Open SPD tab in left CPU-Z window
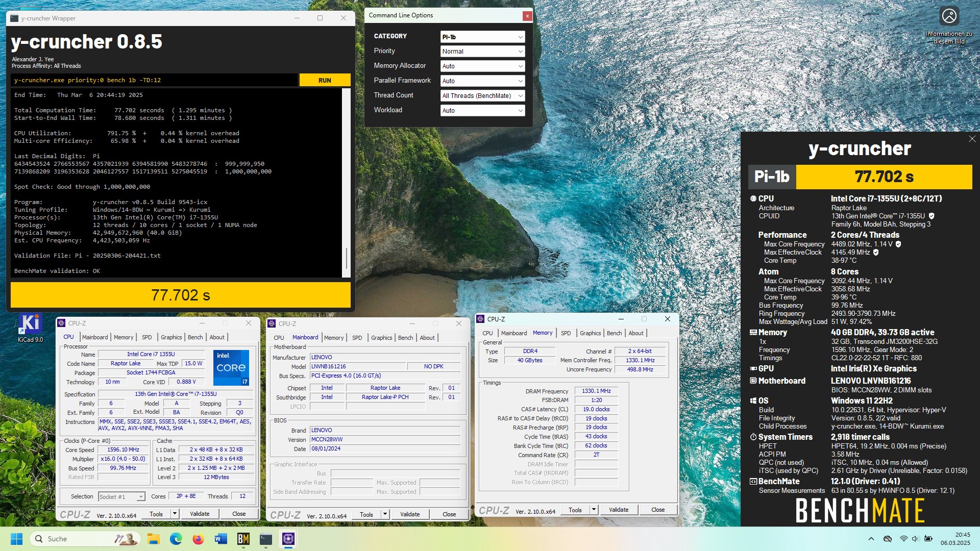 147,337
